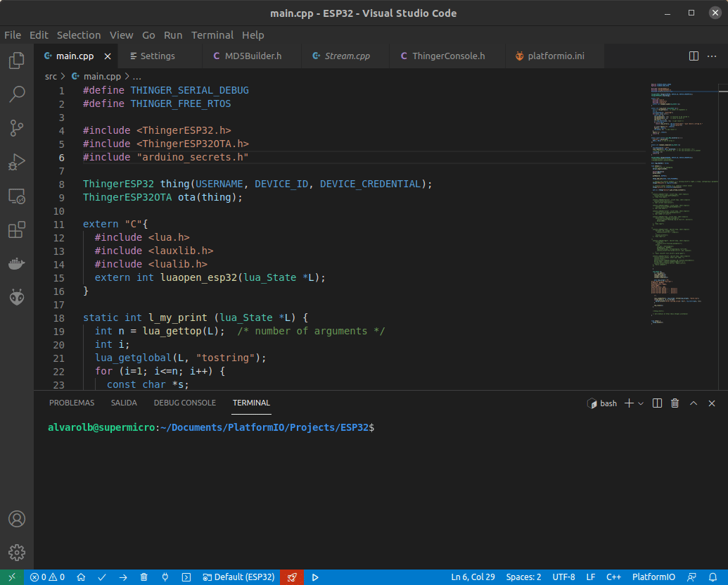Show the PROBLEMAS panel tab
The image size is (728, 585).
pyautogui.click(x=72, y=403)
